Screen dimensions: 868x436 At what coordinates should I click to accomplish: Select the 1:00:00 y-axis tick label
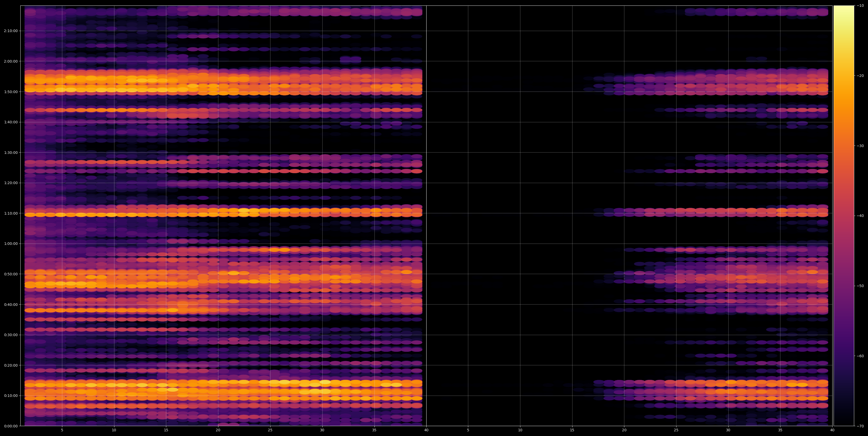(x=11, y=244)
